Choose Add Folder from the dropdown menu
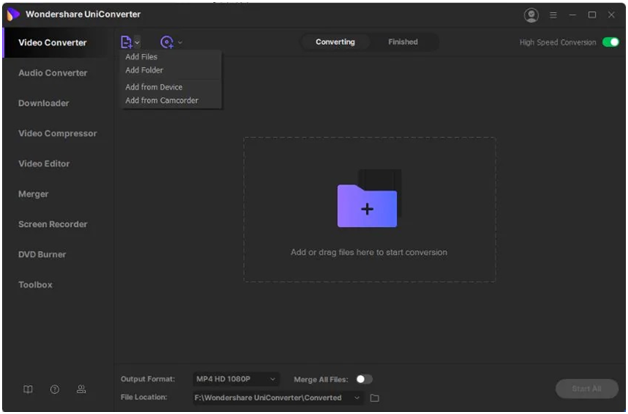 [x=144, y=70]
